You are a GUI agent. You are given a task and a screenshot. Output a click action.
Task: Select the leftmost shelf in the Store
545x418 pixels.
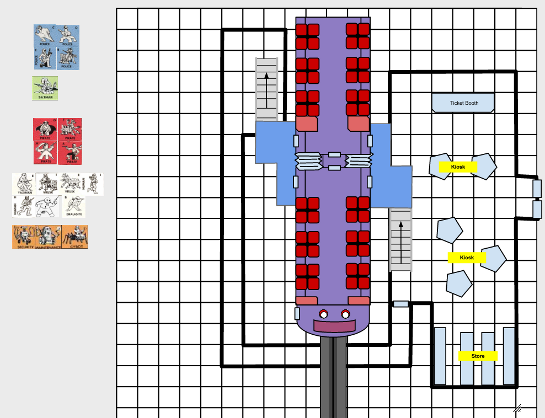[x=440, y=356]
